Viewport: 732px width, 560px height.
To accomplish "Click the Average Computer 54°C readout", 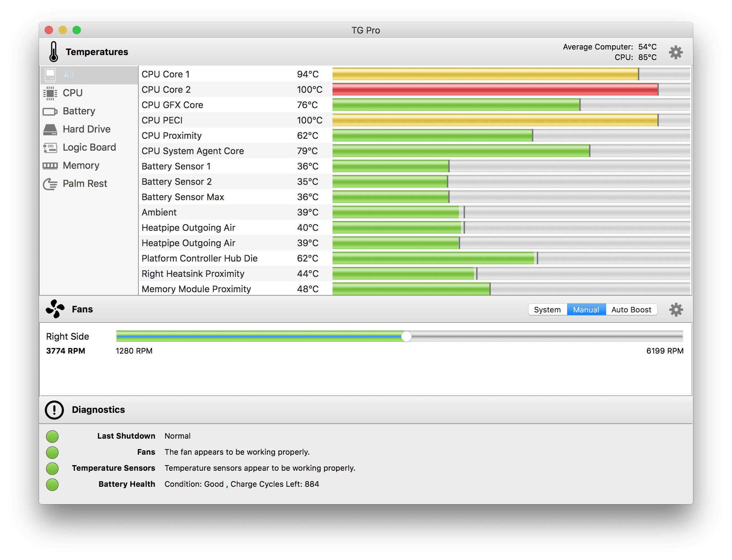I will (610, 47).
